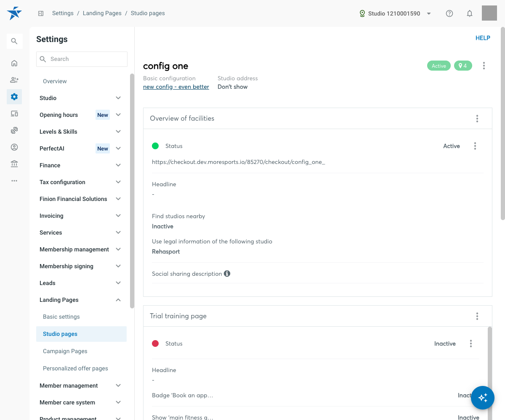
Task: Open the finance bank icon in rail
Action: pyautogui.click(x=14, y=164)
